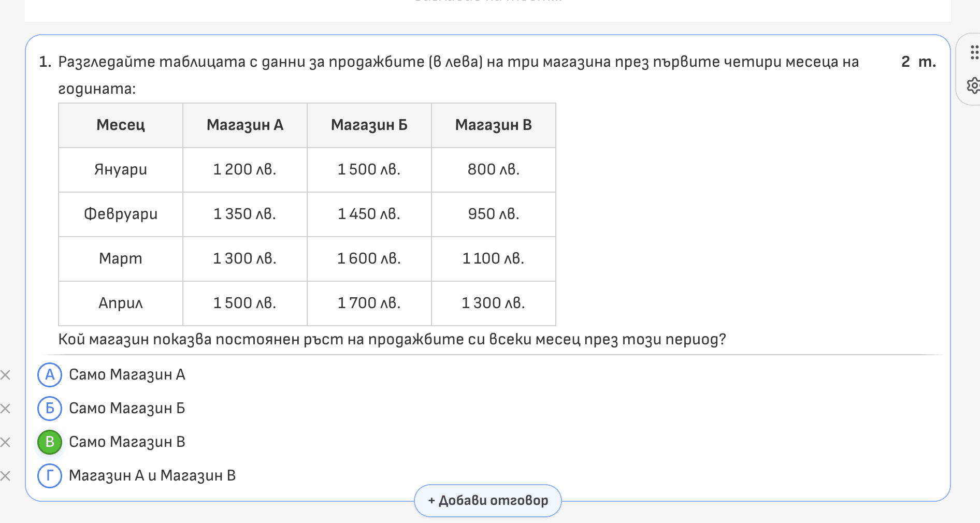Image resolution: width=980 pixels, height=523 pixels.
Task: Remove answer 'Само Магазин А' with its X icon
Action: [x=5, y=375]
